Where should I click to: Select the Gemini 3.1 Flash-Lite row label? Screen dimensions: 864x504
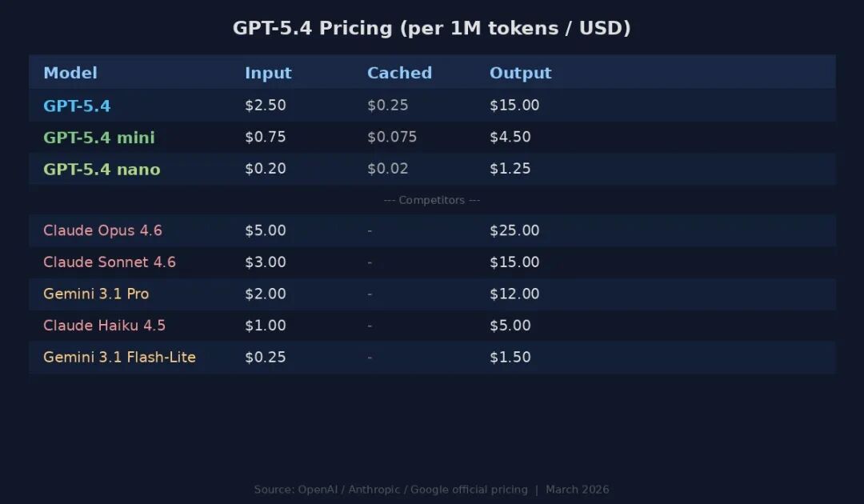tap(119, 357)
